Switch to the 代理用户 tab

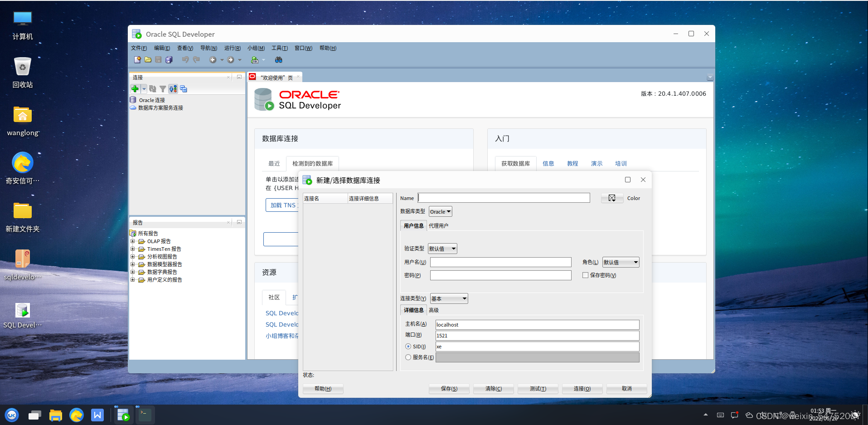pos(438,226)
